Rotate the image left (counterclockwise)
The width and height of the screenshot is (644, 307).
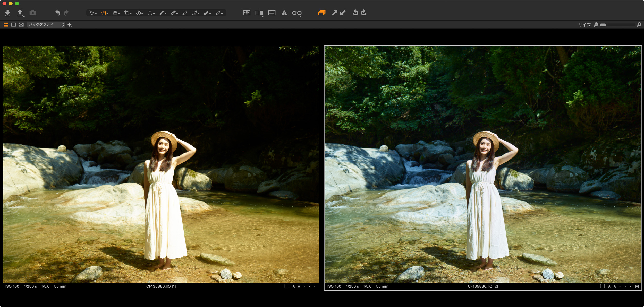355,13
